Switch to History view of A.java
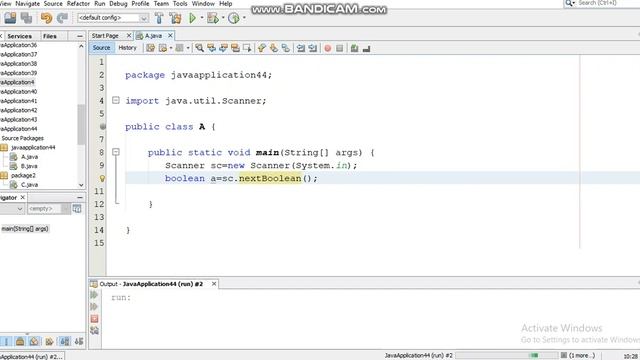 (127, 48)
